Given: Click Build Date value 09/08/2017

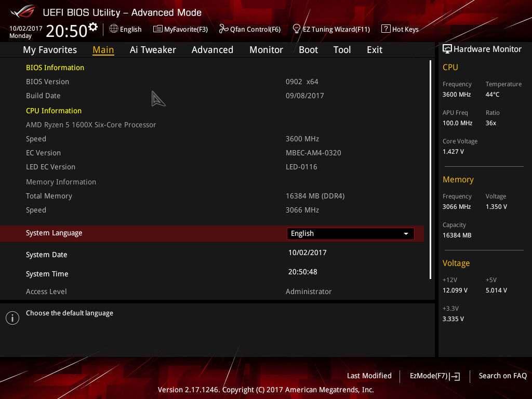Looking at the screenshot, I should (x=304, y=96).
